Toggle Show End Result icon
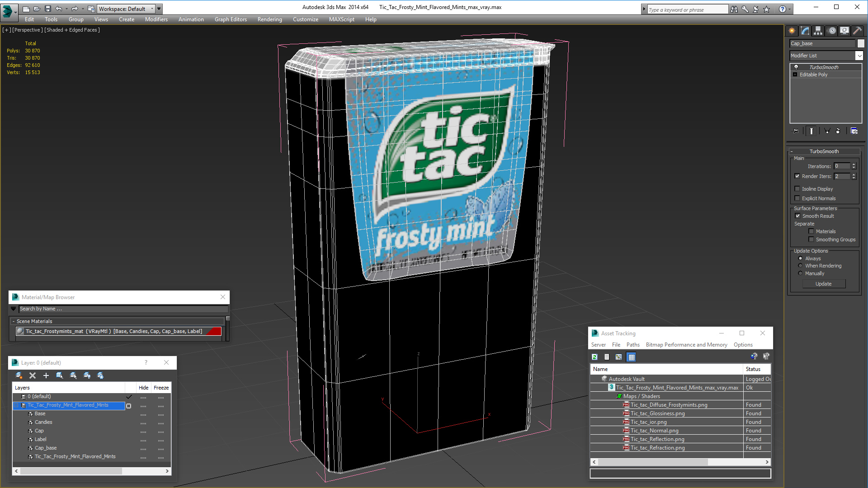 [811, 131]
